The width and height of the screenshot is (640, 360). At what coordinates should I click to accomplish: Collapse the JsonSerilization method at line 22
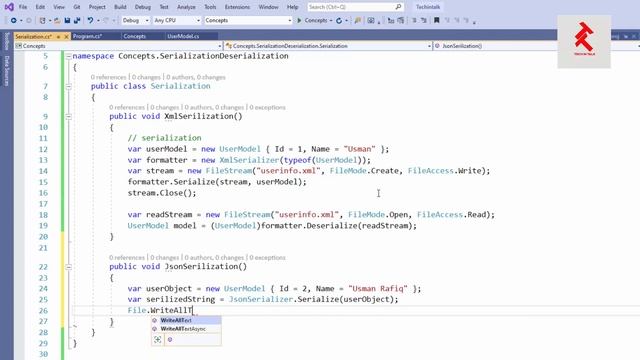point(69,267)
